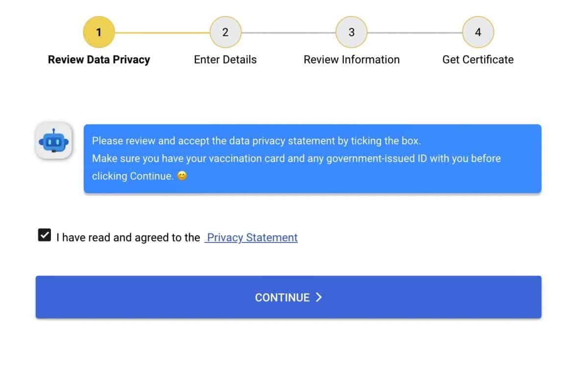Select the 'Get Certificate' step label
Image resolution: width=588 pixels, height=392 pixels.
coord(478,60)
